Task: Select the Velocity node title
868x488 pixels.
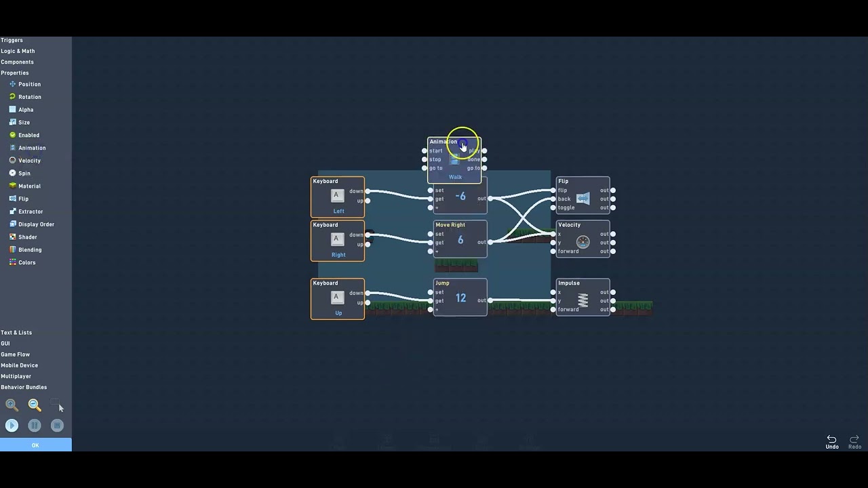Action: pyautogui.click(x=569, y=225)
